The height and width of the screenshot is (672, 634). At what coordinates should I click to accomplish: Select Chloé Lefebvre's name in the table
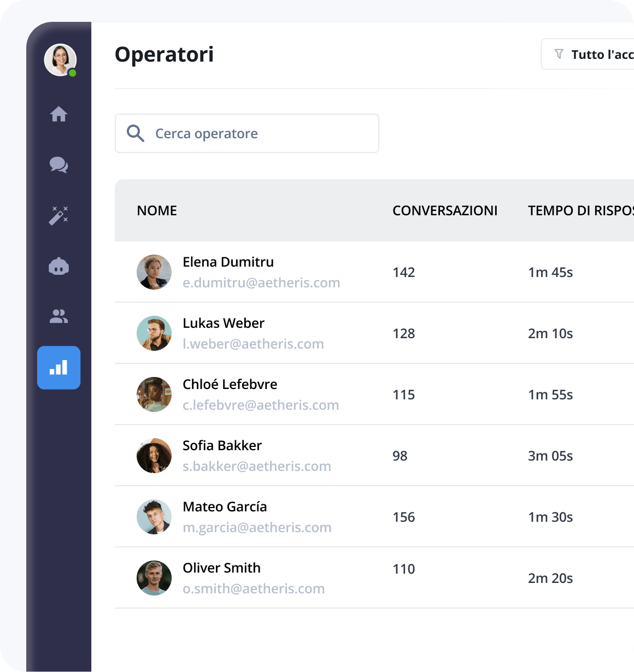[x=230, y=384]
